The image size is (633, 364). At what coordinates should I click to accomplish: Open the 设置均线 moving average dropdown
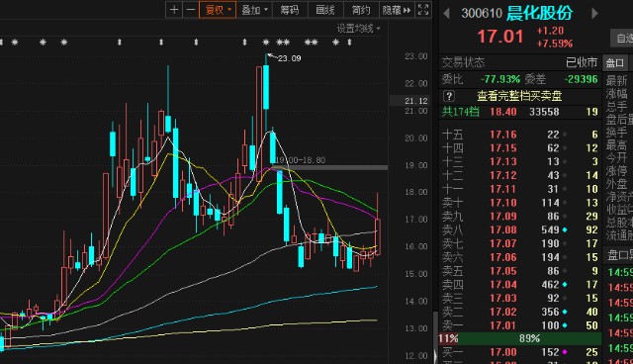(x=358, y=29)
